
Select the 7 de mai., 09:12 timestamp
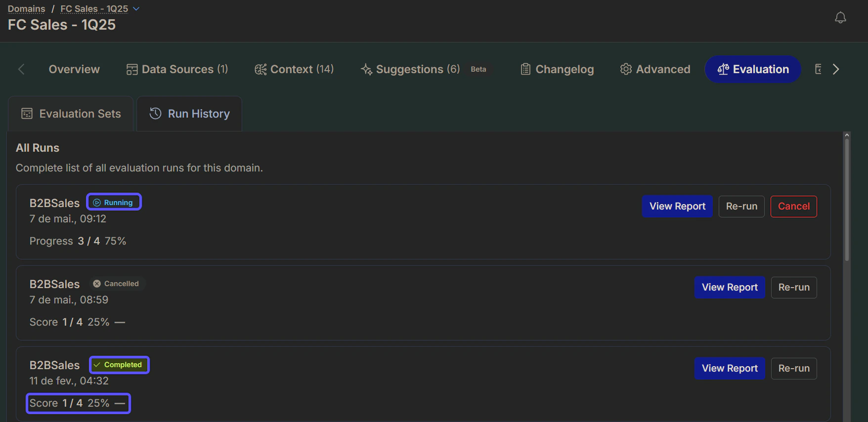[x=68, y=219]
